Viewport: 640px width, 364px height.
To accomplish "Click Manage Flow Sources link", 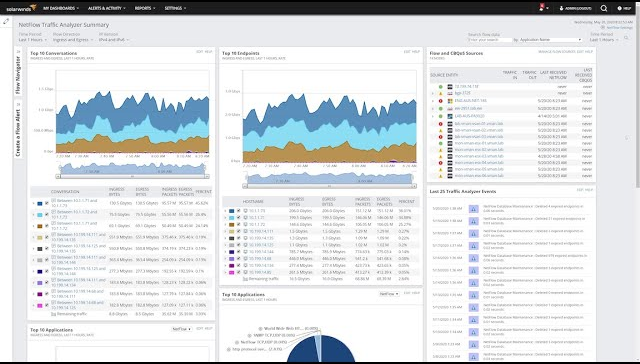I will [x=556, y=52].
